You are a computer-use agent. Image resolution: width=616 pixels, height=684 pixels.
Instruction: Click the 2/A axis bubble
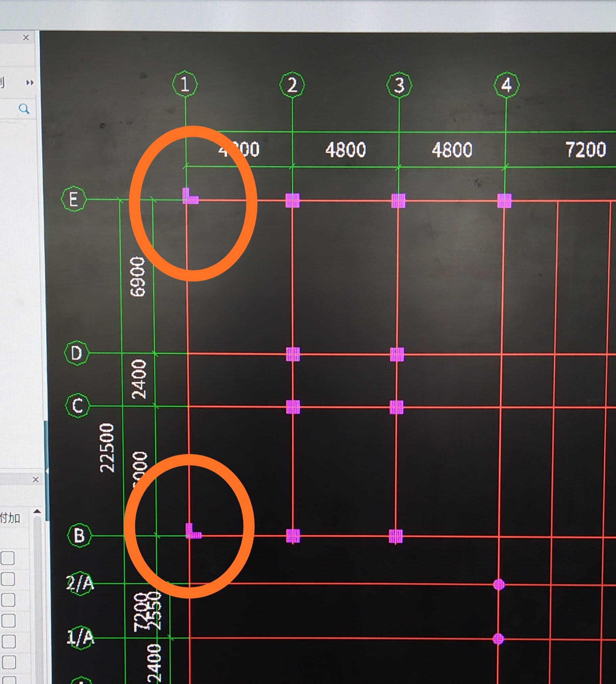click(80, 584)
